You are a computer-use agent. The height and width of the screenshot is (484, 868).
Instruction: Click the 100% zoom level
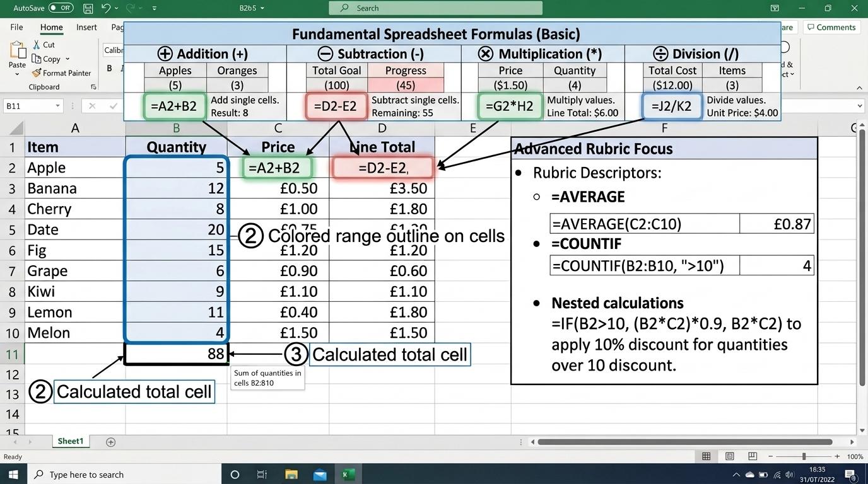[855, 456]
